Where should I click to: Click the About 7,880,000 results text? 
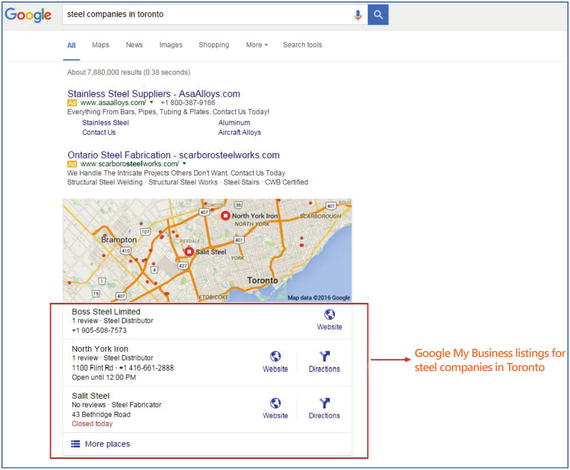129,72
